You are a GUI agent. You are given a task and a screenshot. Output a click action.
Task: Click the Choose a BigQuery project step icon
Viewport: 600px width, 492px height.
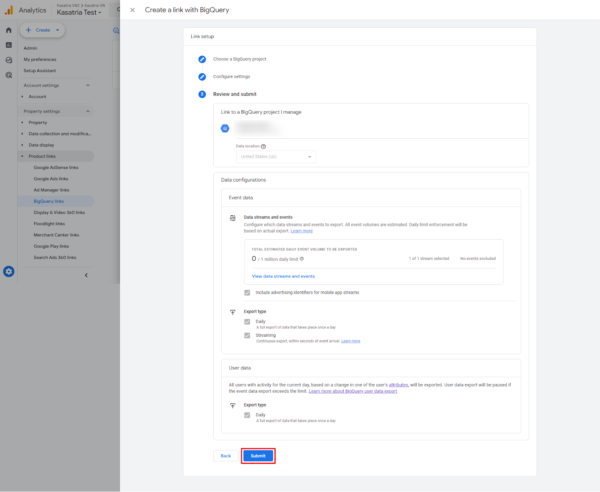pyautogui.click(x=202, y=59)
